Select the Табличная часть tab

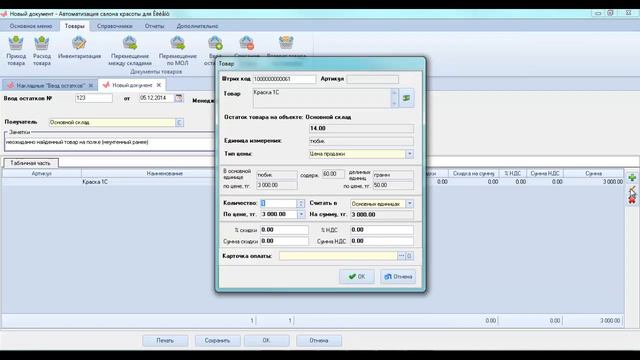[31, 163]
